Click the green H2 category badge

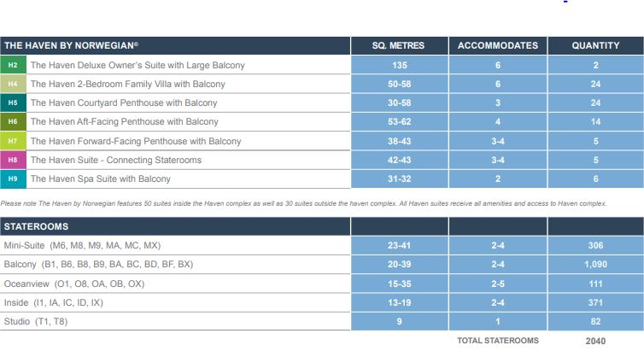[x=12, y=65]
